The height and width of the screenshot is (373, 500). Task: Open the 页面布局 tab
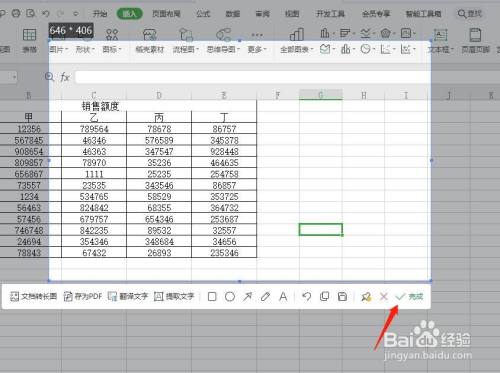166,14
